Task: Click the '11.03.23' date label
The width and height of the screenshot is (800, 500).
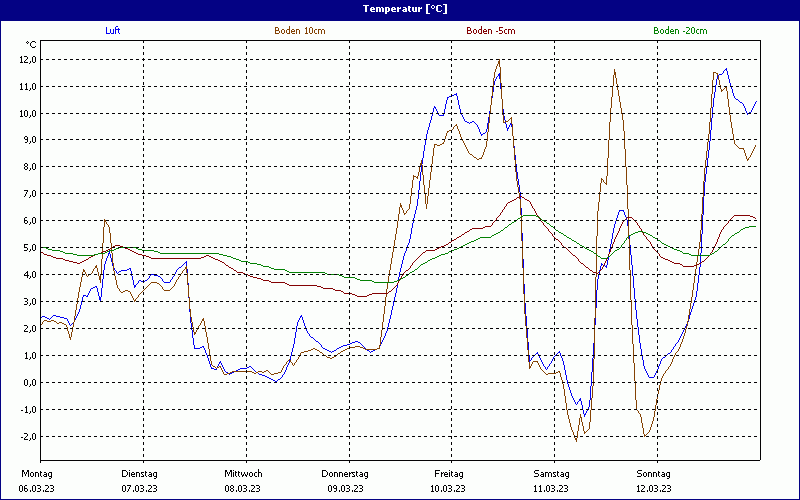Action: pyautogui.click(x=551, y=489)
